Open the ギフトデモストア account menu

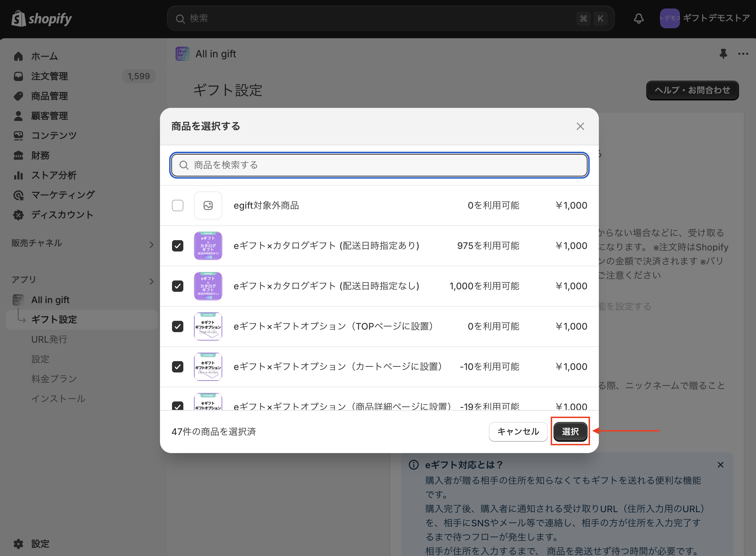click(x=704, y=18)
